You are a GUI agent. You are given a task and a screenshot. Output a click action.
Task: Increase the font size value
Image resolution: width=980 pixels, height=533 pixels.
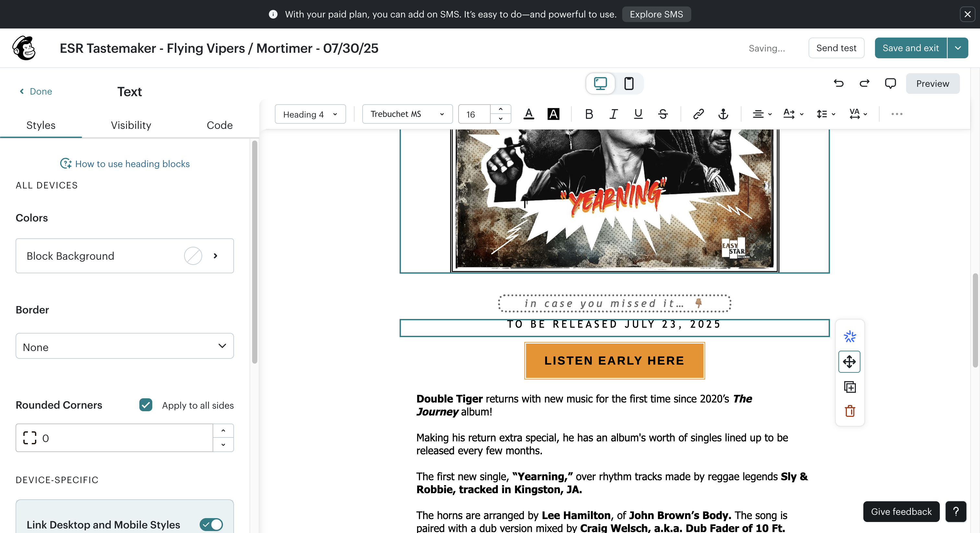(500, 109)
